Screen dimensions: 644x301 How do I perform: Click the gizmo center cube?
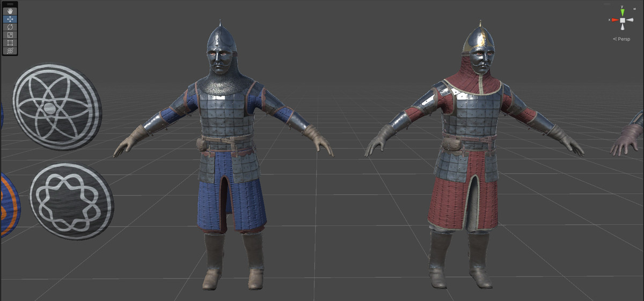click(x=623, y=20)
